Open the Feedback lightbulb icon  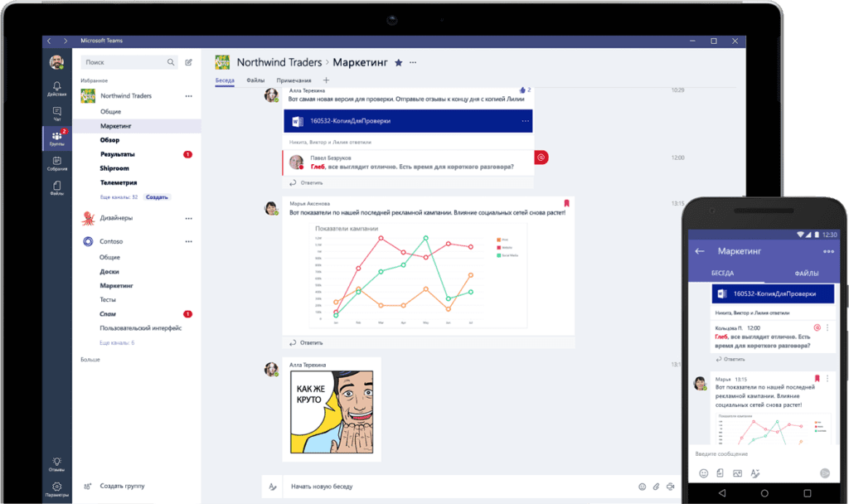[57, 464]
